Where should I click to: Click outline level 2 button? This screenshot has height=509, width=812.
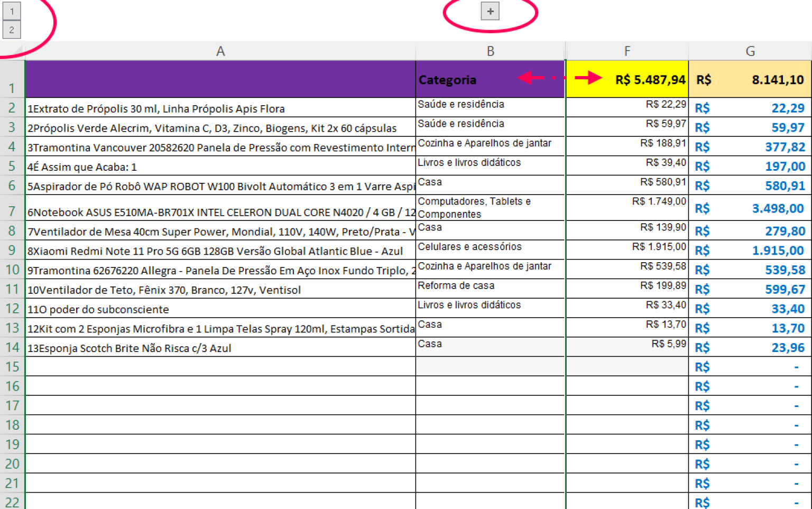point(12,30)
